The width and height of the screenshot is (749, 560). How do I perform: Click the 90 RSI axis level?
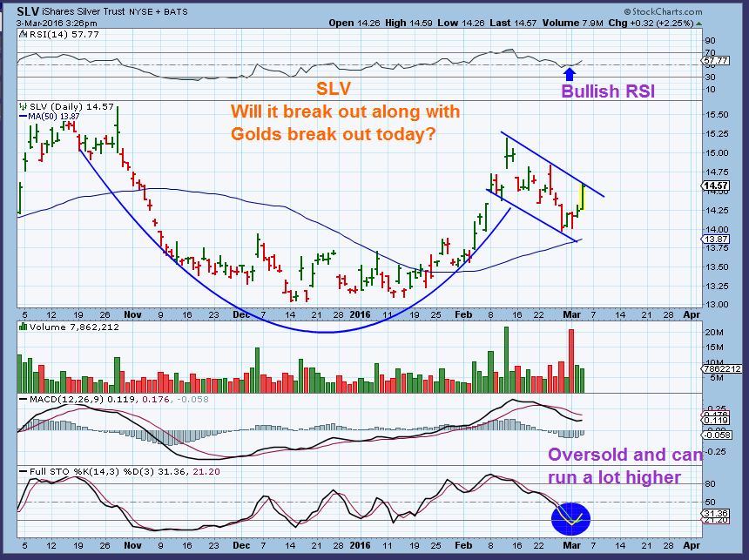(710, 41)
